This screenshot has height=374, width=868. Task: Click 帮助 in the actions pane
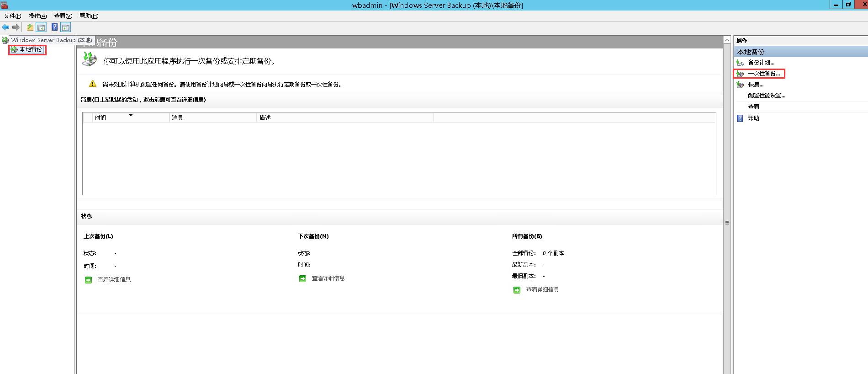754,118
